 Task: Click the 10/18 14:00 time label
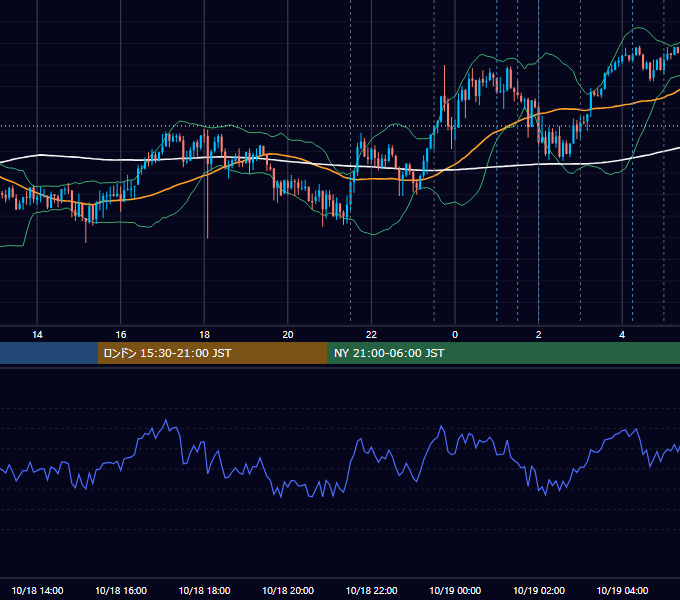pos(37,590)
